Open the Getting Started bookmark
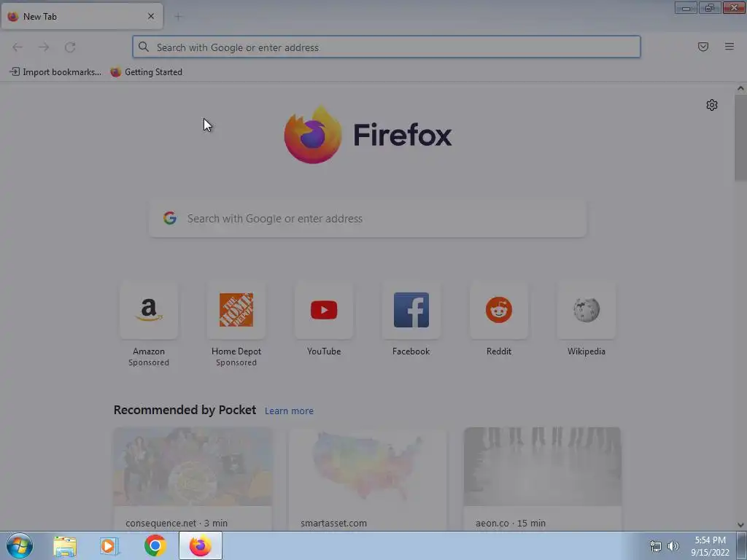Screen dimensions: 747x560 click(146, 72)
